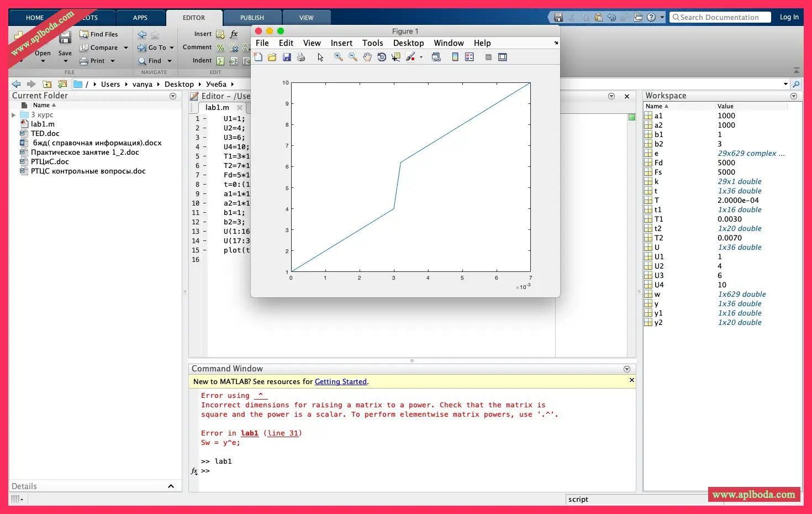Open the brush color dropdown arrow
Image resolution: width=812 pixels, height=514 pixels.
click(421, 57)
